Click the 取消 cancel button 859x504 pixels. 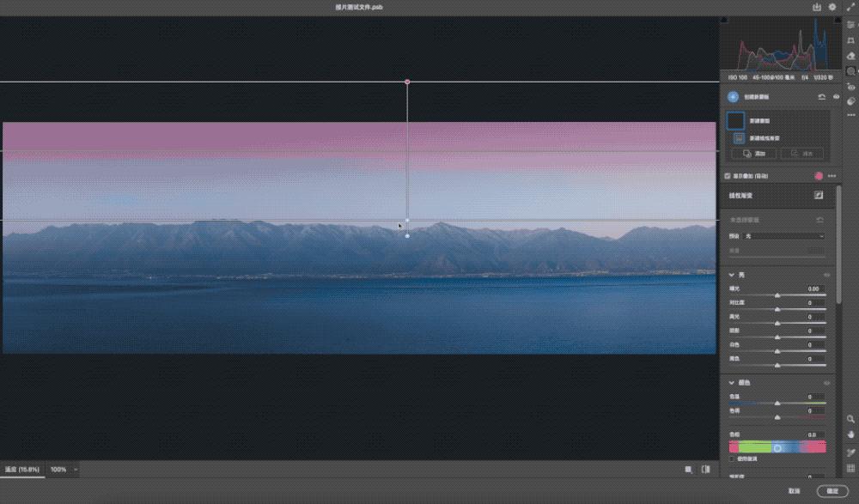pos(795,491)
